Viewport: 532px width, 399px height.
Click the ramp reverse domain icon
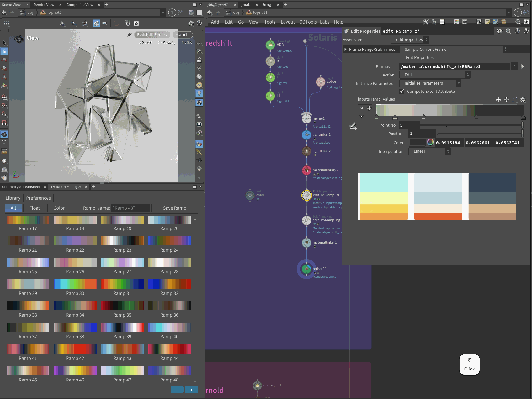coord(498,100)
